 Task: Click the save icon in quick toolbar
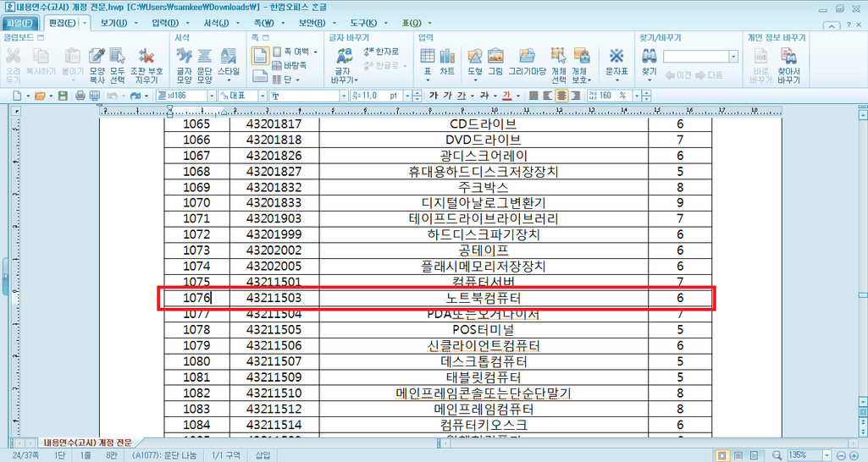point(61,96)
